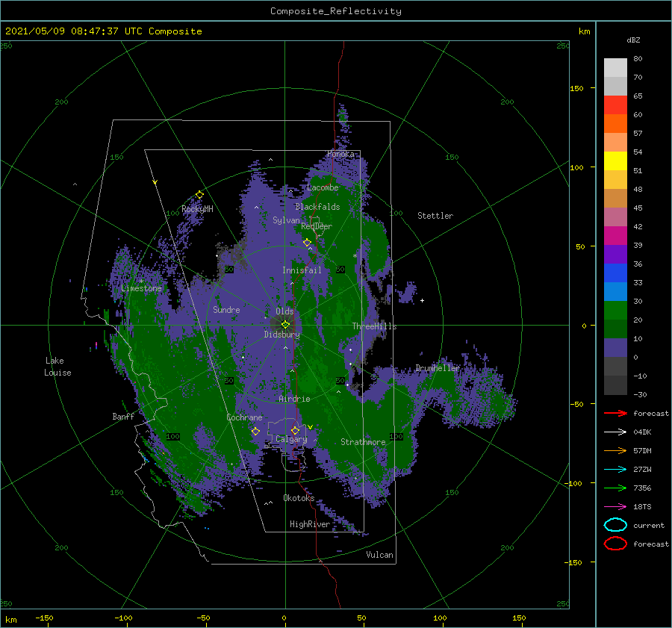Click the cyan 27ZW arrow icon
Image resolution: width=672 pixels, height=628 pixels.
tap(615, 469)
